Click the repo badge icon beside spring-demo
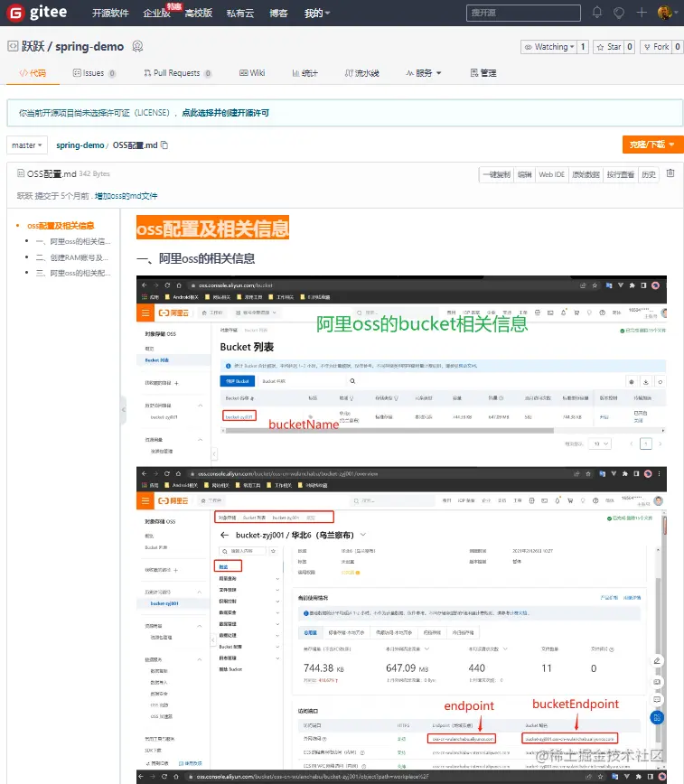The image size is (684, 784). coord(137,46)
